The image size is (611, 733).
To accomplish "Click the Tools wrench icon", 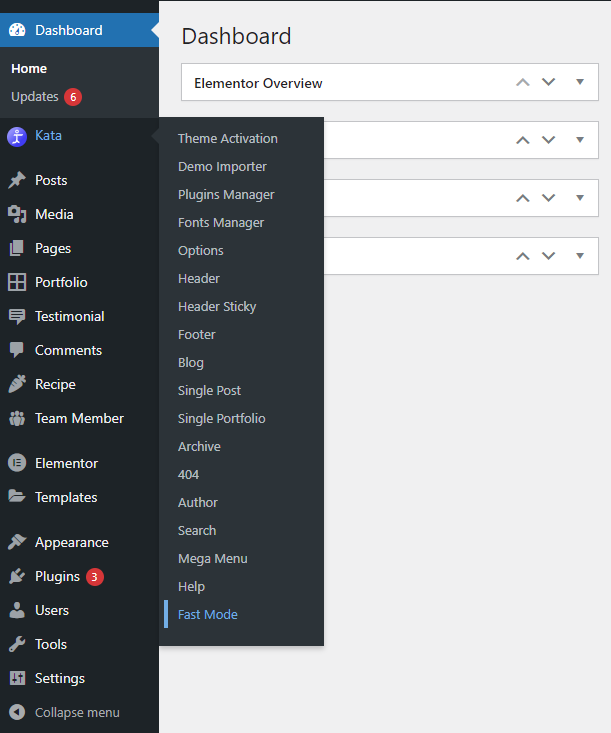I will click(17, 644).
